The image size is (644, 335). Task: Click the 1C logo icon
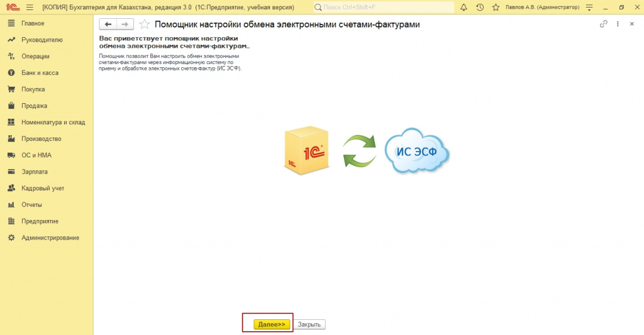(13, 7)
